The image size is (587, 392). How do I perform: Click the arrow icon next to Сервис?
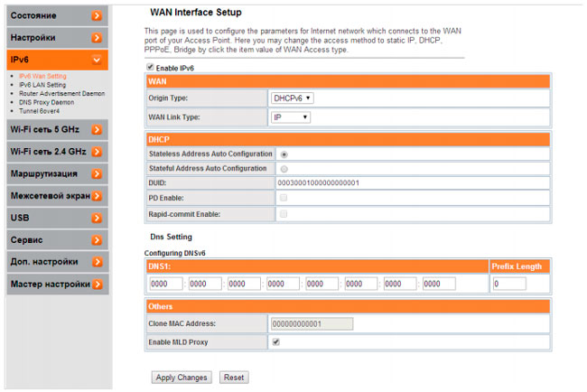[97, 240]
